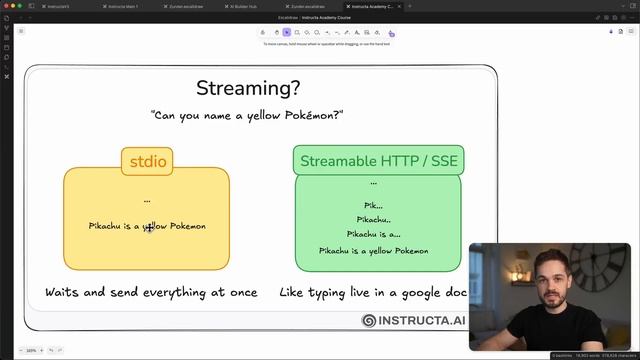The image size is (640, 360).
Task: Open a new tab with plus
Action: [x=410, y=6]
